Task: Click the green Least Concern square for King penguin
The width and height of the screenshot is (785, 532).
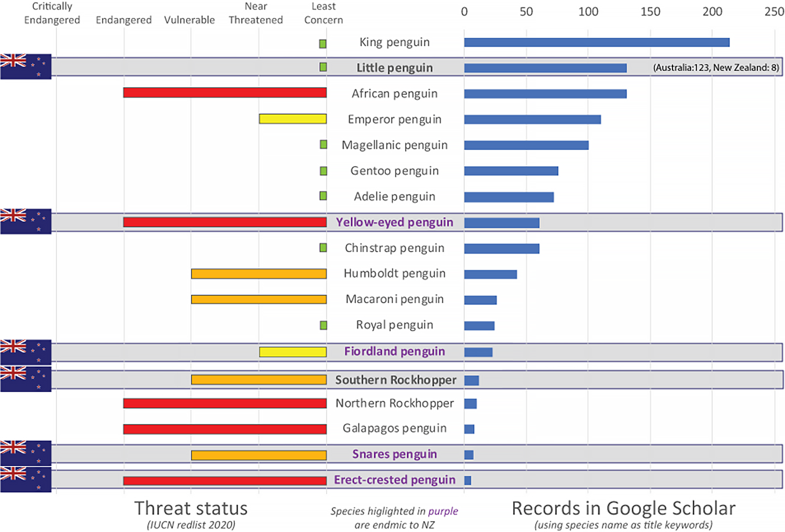Action: tap(323, 44)
